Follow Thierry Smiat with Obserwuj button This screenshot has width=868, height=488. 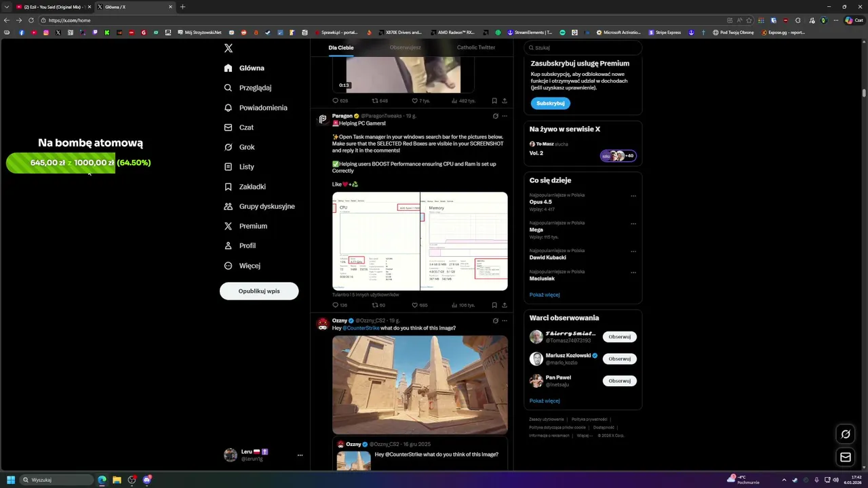click(620, 337)
